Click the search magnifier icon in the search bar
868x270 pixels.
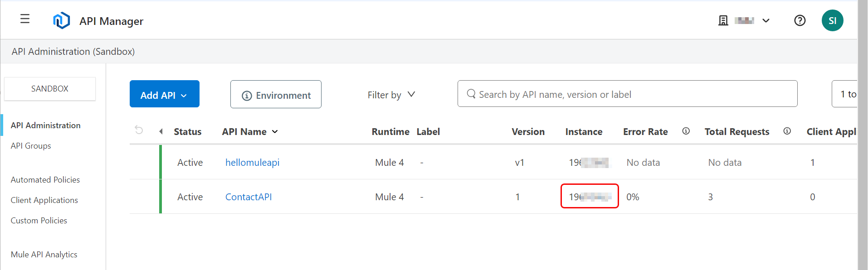[x=471, y=94]
